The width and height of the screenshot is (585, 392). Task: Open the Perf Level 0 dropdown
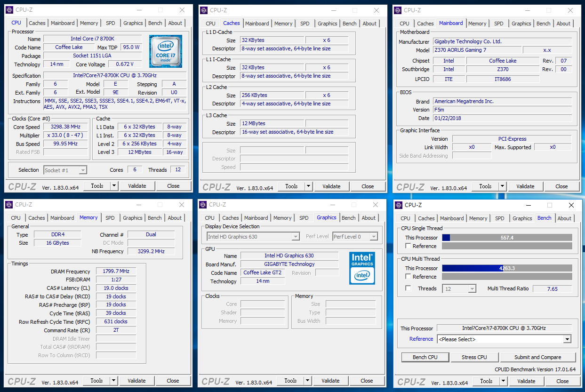pyautogui.click(x=355, y=237)
